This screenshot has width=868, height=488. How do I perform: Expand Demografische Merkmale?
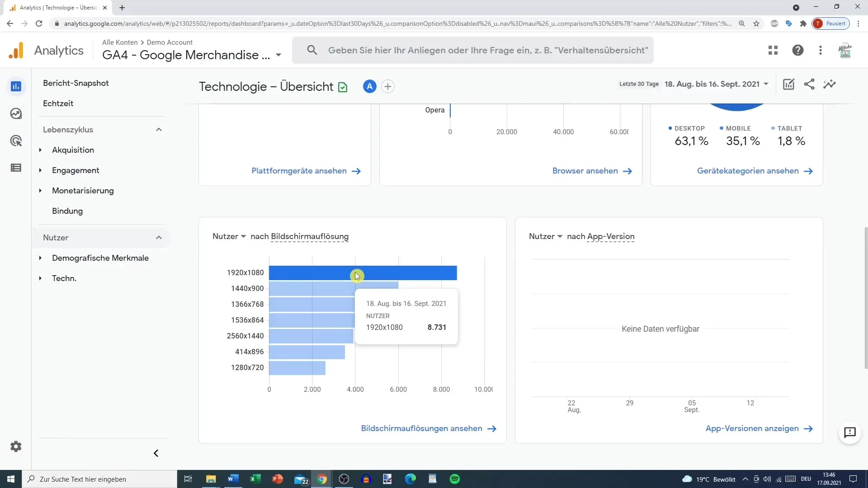click(x=40, y=258)
